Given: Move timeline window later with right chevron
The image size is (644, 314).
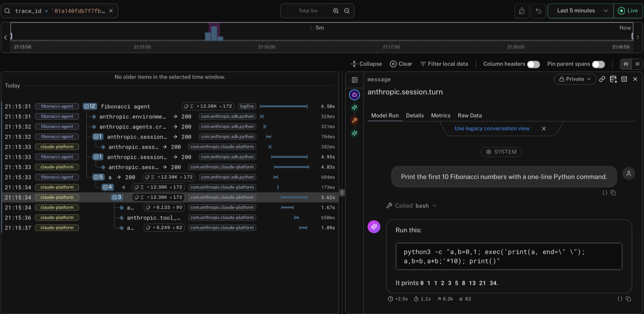Looking at the screenshot, I should 638,37.
